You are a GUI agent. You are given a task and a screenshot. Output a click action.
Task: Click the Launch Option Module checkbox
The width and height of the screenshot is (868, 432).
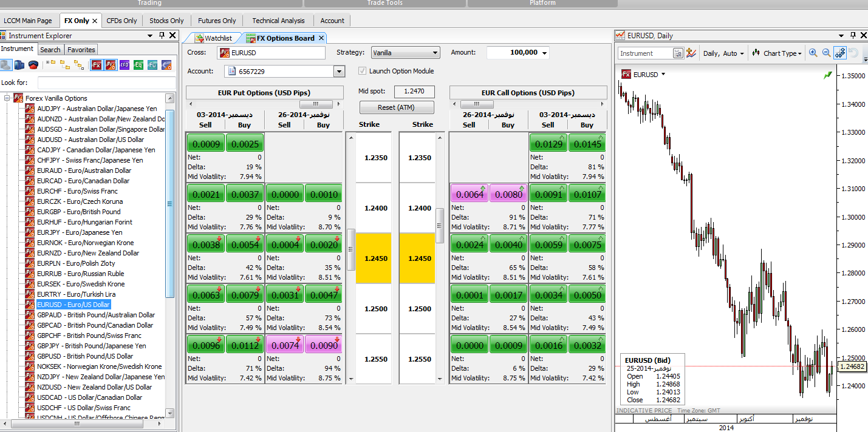pos(363,71)
